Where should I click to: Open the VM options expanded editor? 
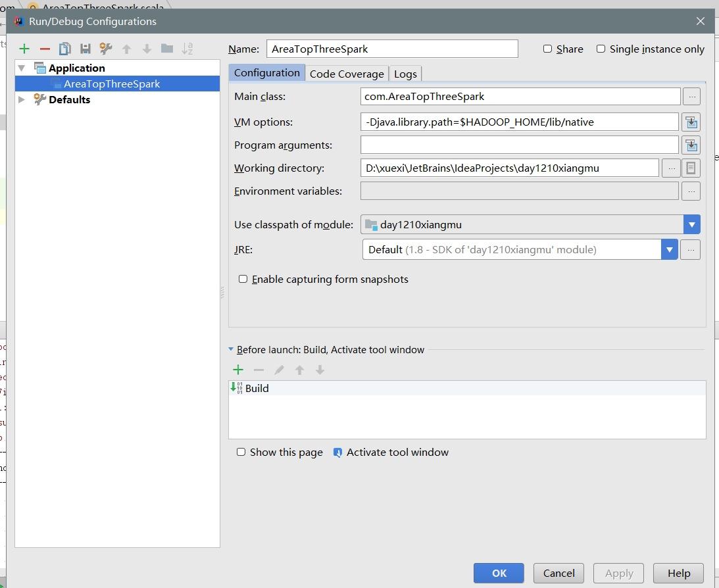pyautogui.click(x=691, y=121)
